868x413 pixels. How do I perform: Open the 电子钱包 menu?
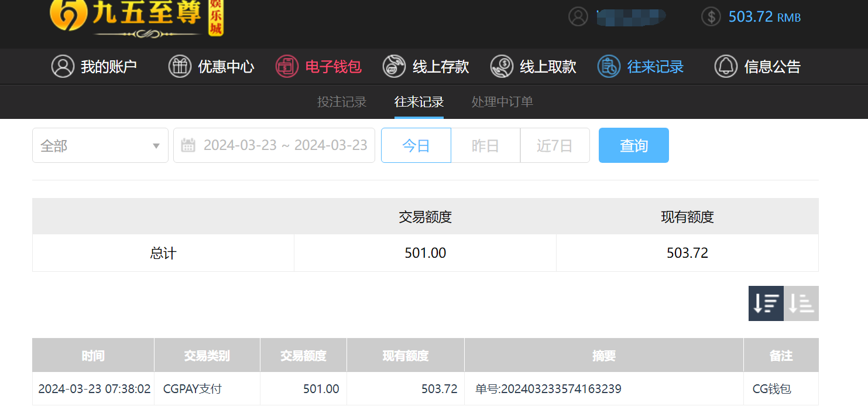334,67
